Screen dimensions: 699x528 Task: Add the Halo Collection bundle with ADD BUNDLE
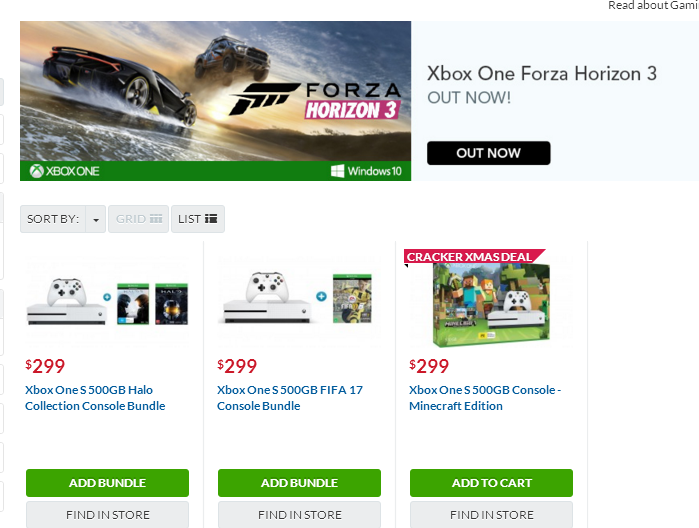[x=107, y=483]
